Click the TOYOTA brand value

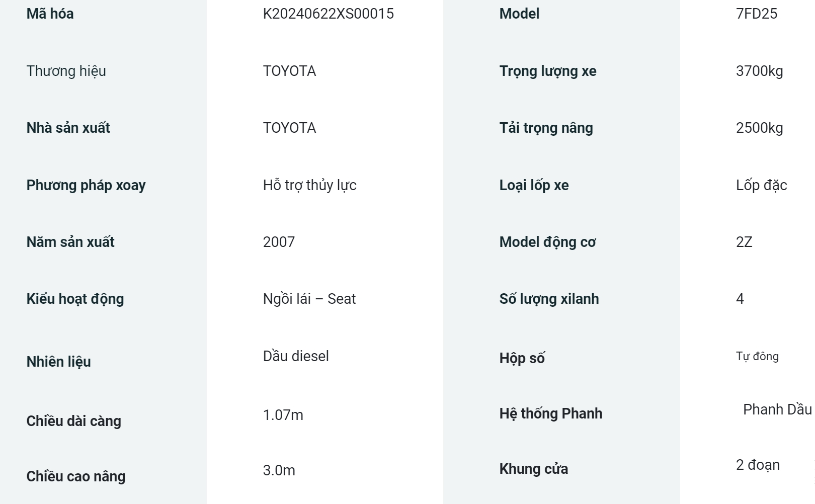[x=289, y=71]
